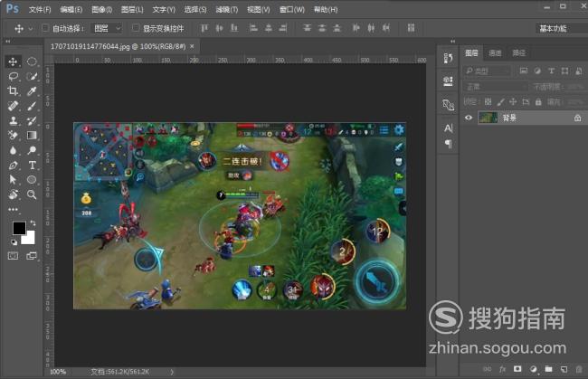Toggle adjustment layer filter
588x379 pixels.
pos(537,71)
